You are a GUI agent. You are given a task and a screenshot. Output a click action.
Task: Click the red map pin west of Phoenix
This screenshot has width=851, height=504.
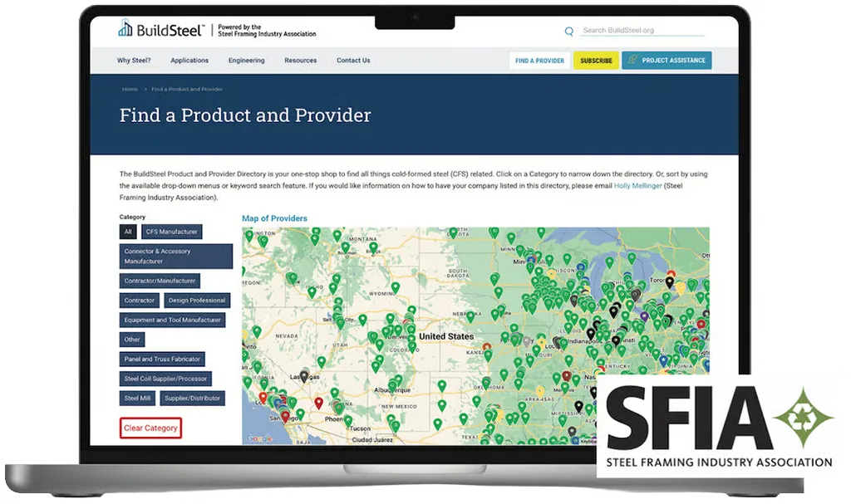[x=318, y=403]
